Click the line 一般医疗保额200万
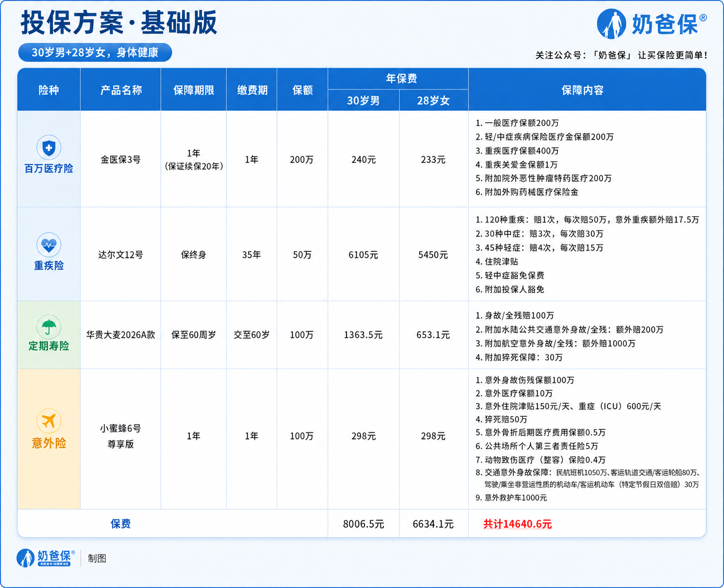Viewport: 724px width, 588px height. pyautogui.click(x=517, y=123)
